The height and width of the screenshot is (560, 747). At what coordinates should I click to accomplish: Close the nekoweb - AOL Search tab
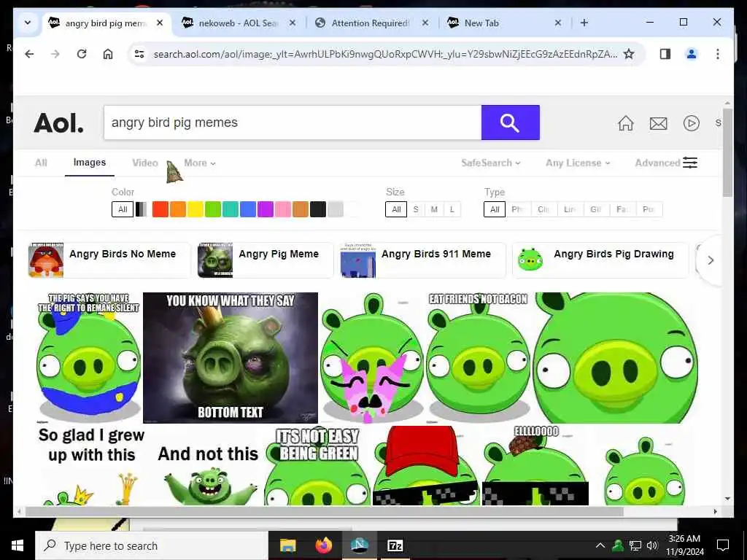click(293, 23)
